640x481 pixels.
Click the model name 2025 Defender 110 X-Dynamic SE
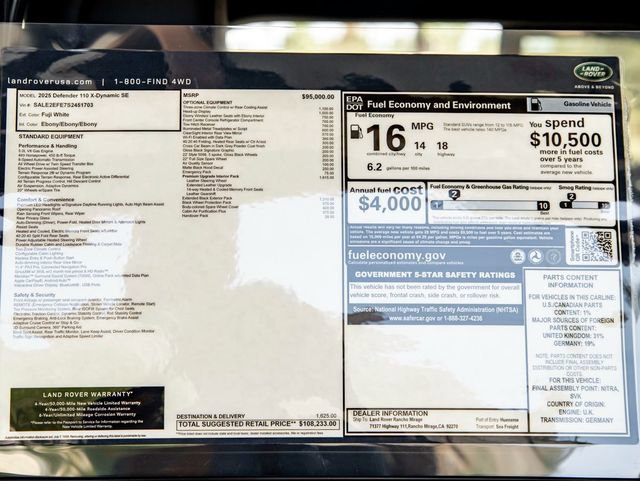pos(83,95)
